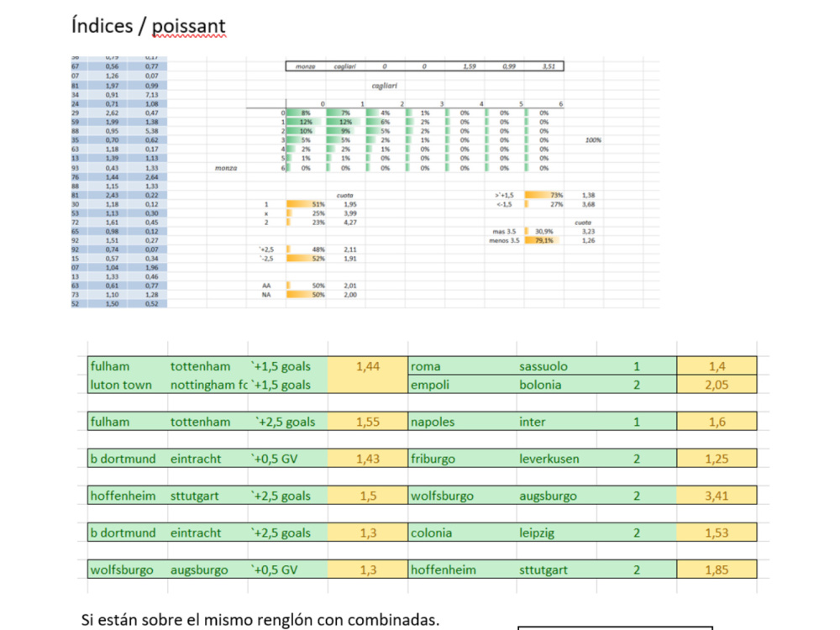
Task: Select the 1,91 cuota for -2,5
Action: (x=350, y=259)
